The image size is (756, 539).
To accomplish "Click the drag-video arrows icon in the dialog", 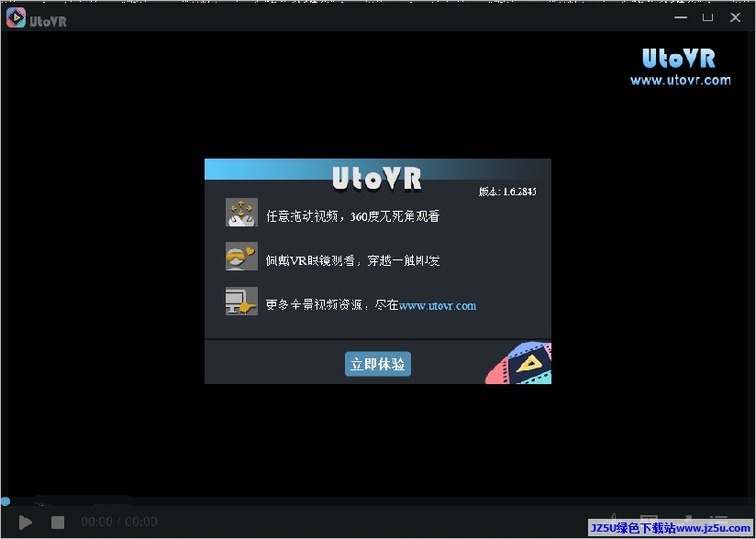I will (x=241, y=212).
